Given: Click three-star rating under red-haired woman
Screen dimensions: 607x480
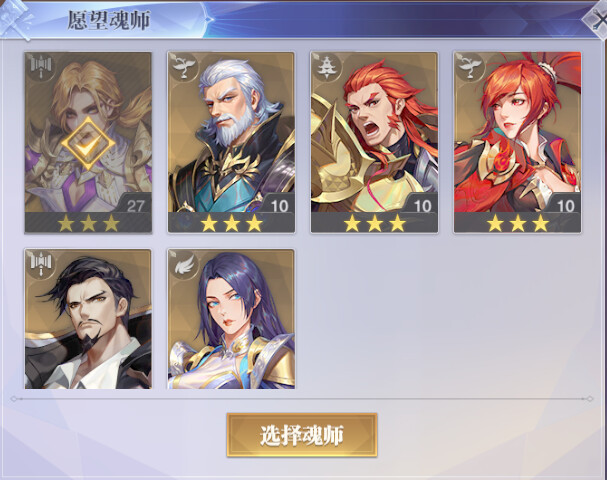Looking at the screenshot, I should pos(518,223).
